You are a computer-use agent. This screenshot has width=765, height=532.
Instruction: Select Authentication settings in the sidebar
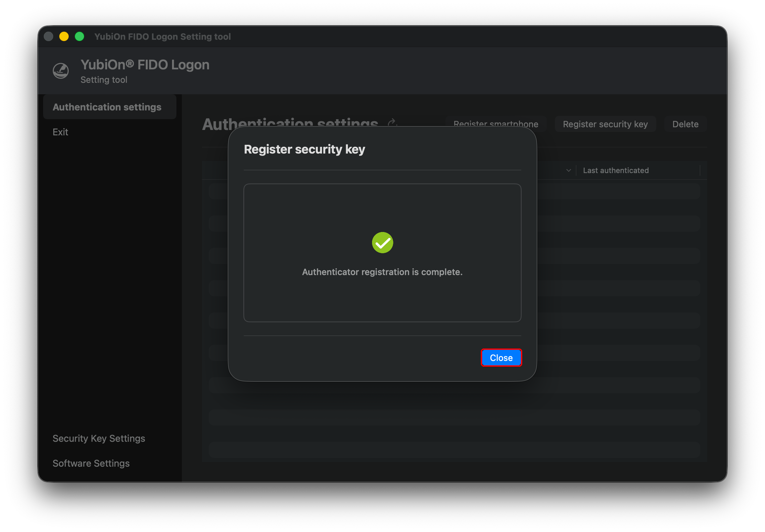[110, 107]
